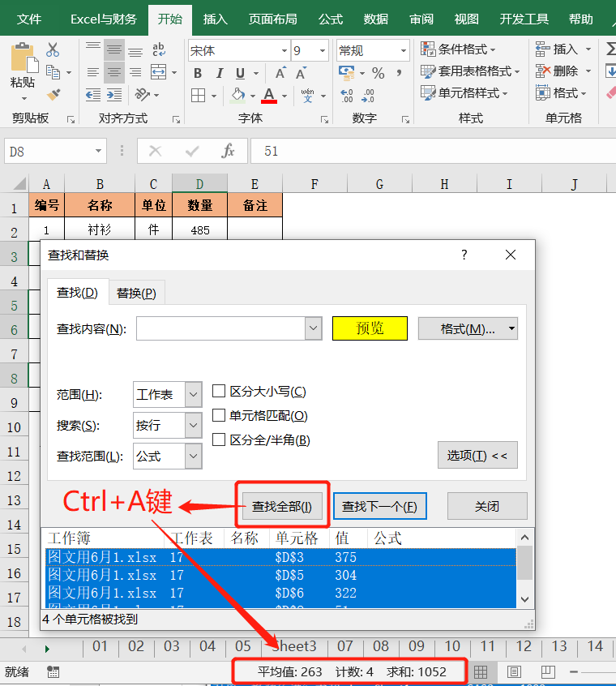Select the $D$5 result row with value 304

280,575
